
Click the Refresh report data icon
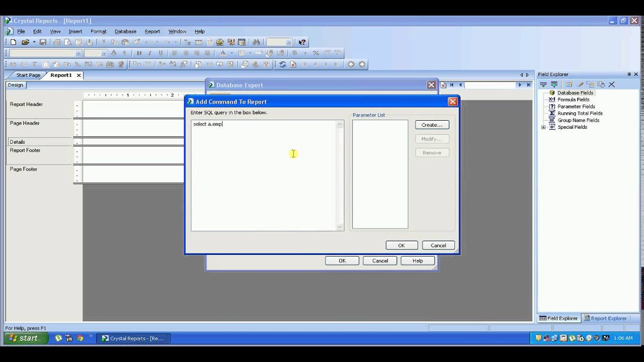click(282, 64)
